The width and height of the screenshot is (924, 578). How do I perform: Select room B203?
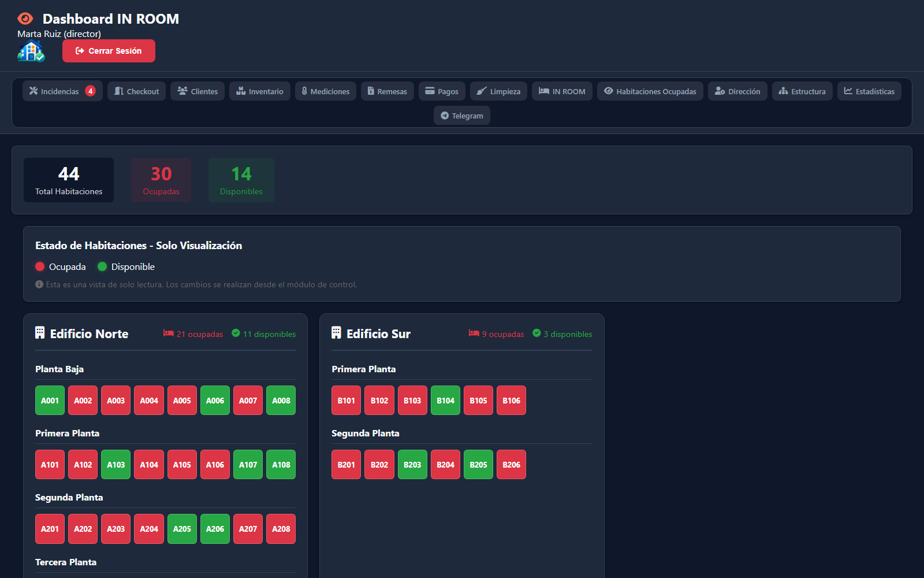click(412, 465)
